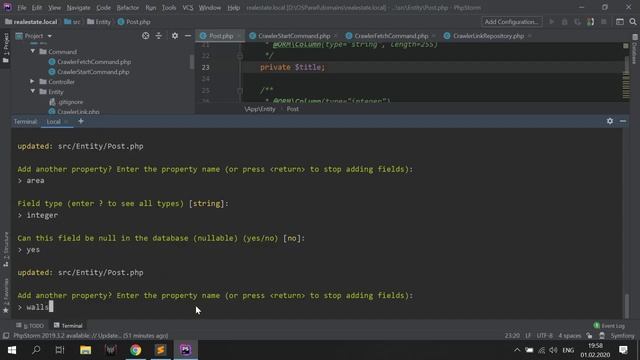640x360 pixels.
Task: Click the Entity breadcrumb folder
Action: tap(99, 22)
